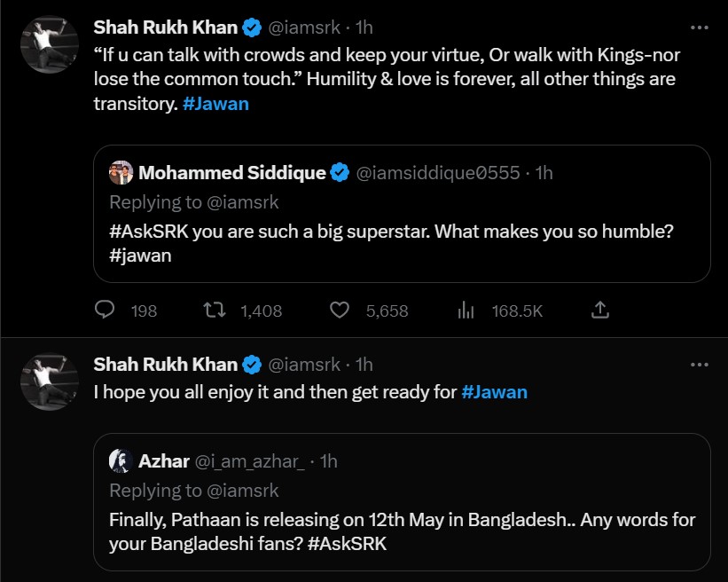Click #Jawan hashtag in second tweet
This screenshot has height=582, width=728.
494,391
